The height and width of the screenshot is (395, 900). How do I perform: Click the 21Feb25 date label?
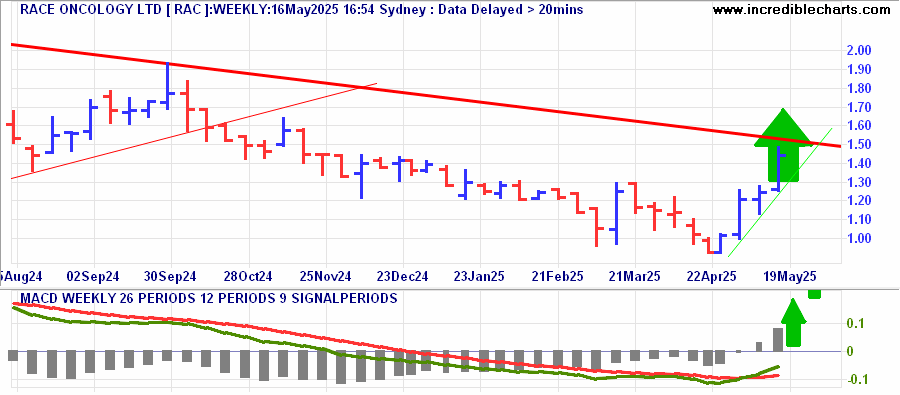[557, 276]
